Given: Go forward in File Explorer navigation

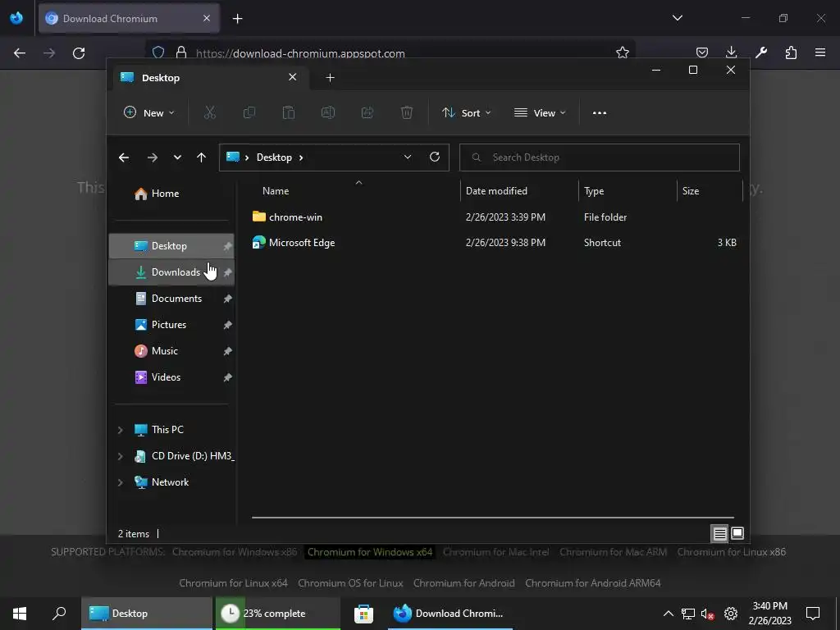Looking at the screenshot, I should [152, 157].
